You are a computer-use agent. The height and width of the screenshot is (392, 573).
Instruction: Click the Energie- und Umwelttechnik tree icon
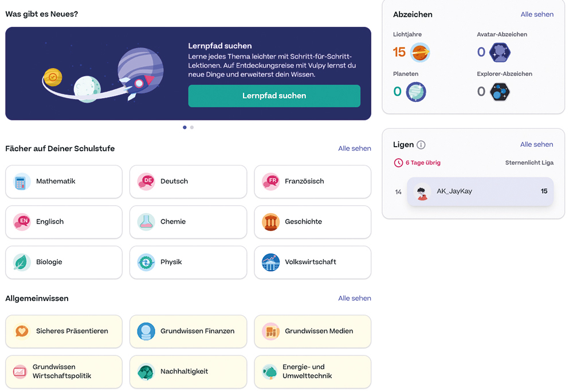[270, 372]
